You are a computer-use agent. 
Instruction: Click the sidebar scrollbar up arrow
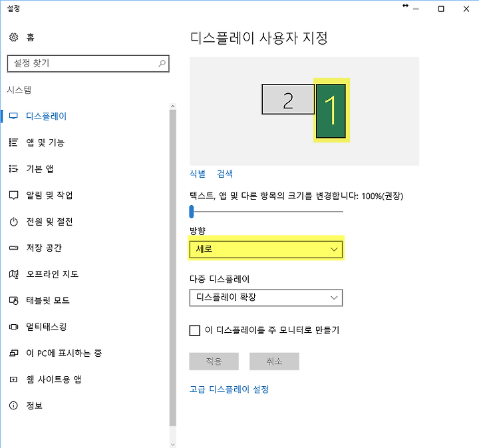click(173, 107)
